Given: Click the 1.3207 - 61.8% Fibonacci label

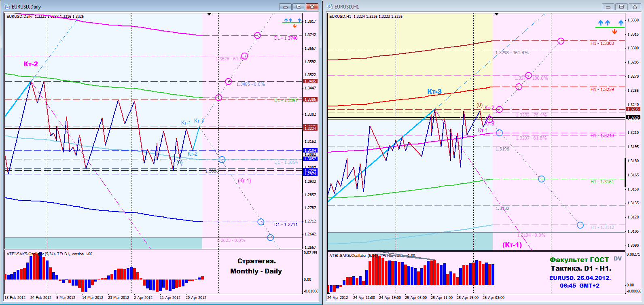Looking at the screenshot, I should pos(531,138).
